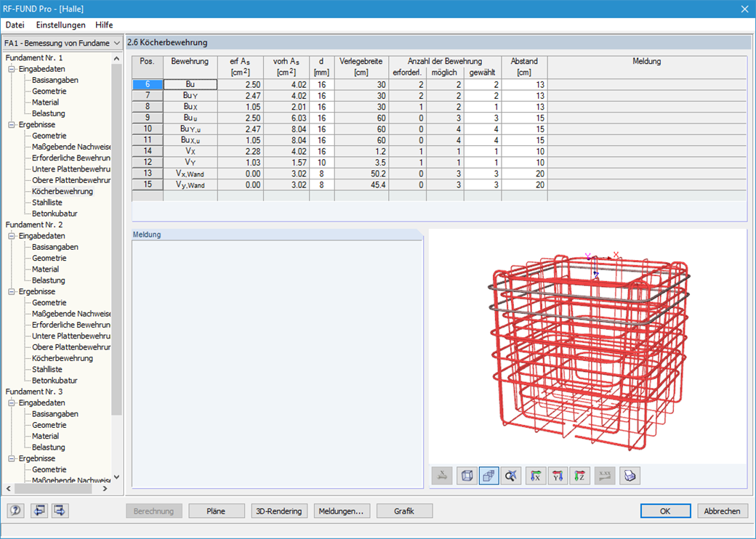Go to the next table window icon

(60, 510)
